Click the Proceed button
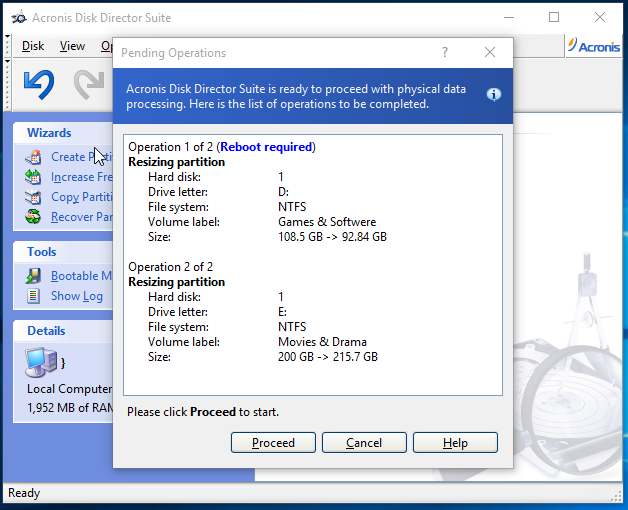This screenshot has height=510, width=628. (x=273, y=443)
